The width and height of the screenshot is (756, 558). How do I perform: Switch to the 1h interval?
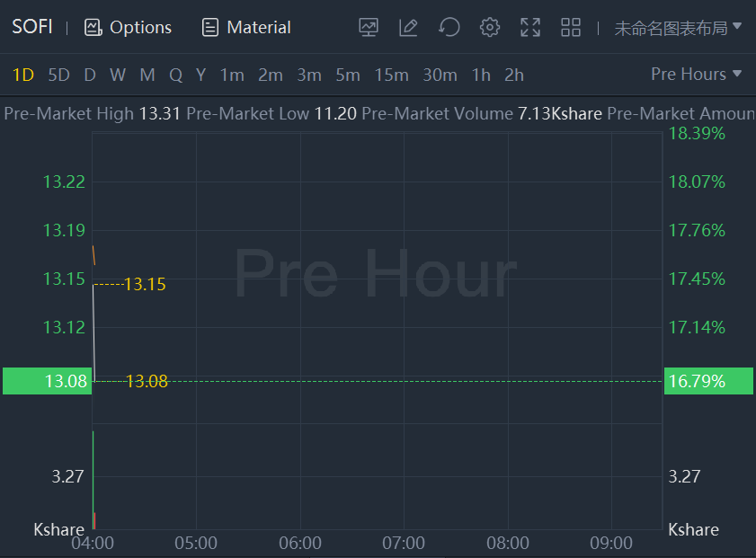click(x=481, y=75)
